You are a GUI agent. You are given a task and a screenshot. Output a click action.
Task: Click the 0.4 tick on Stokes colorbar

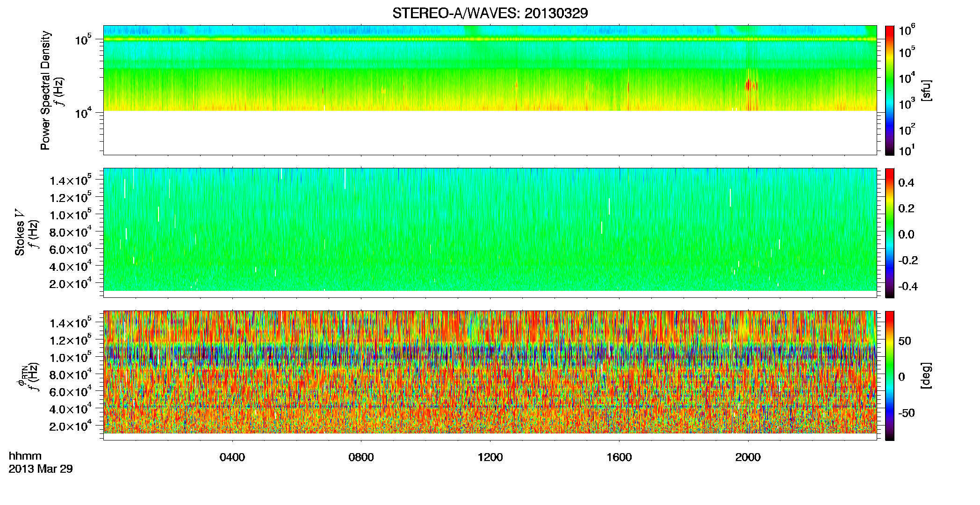click(906, 183)
